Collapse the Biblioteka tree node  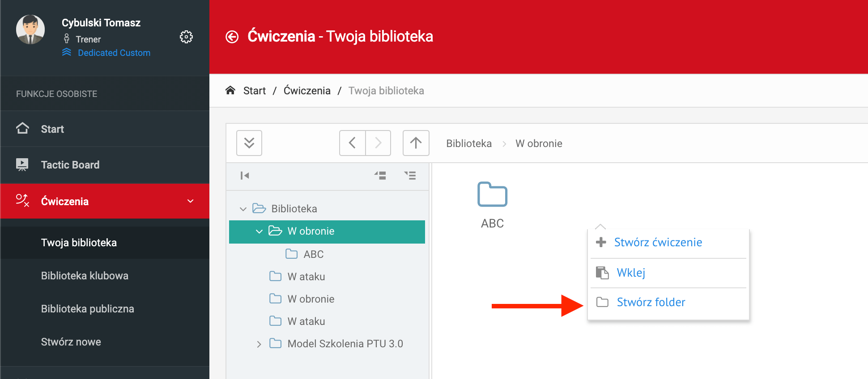243,209
